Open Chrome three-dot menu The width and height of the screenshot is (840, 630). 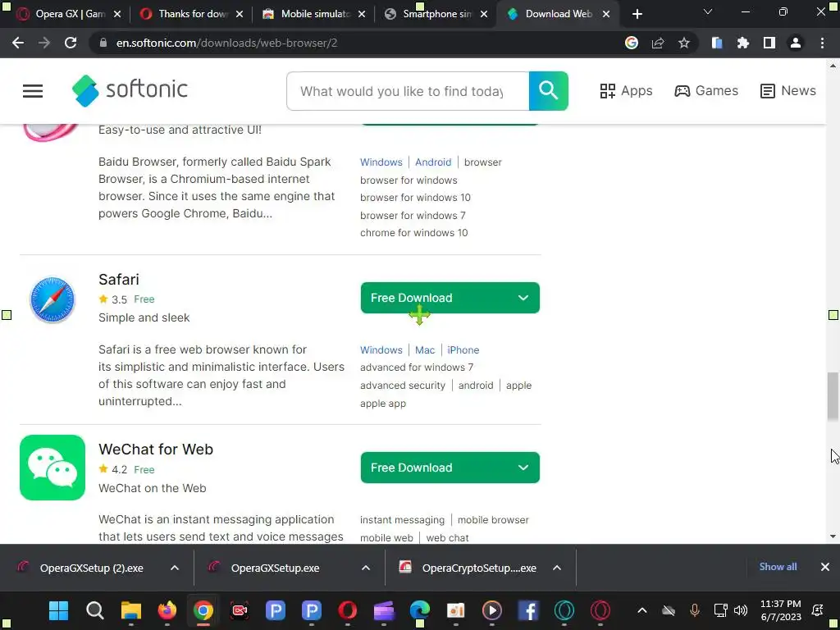point(822,43)
